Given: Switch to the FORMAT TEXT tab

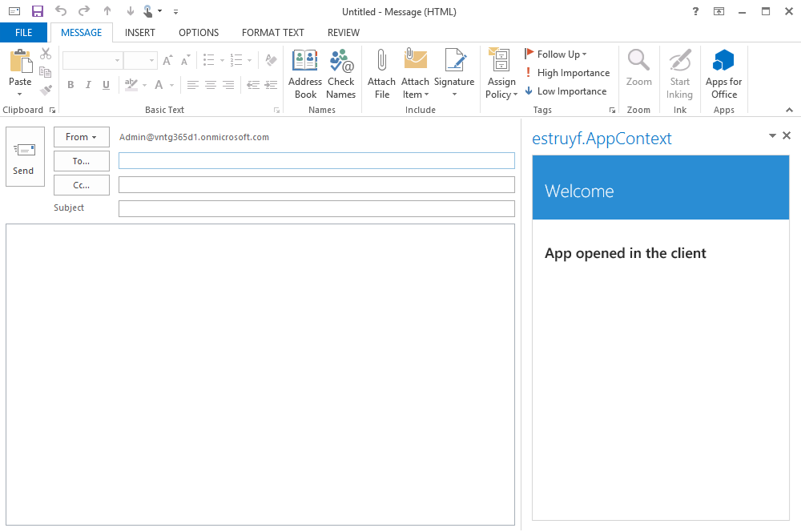Looking at the screenshot, I should pyautogui.click(x=273, y=33).
